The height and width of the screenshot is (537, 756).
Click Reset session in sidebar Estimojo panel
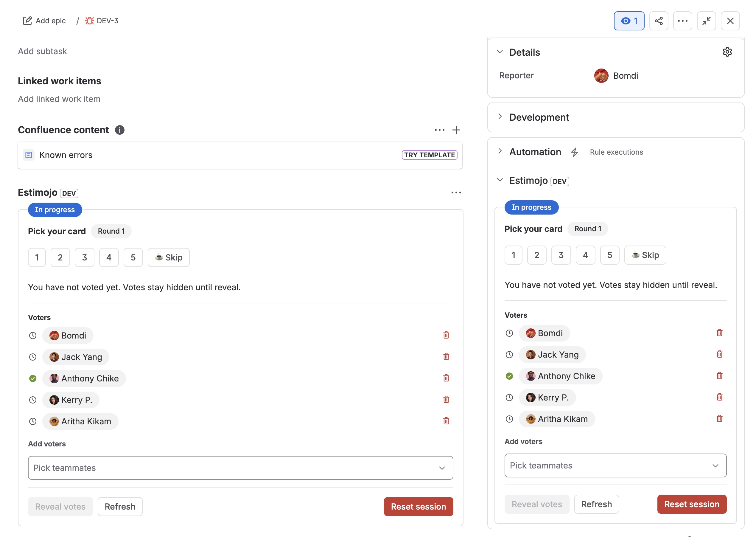coord(692,504)
